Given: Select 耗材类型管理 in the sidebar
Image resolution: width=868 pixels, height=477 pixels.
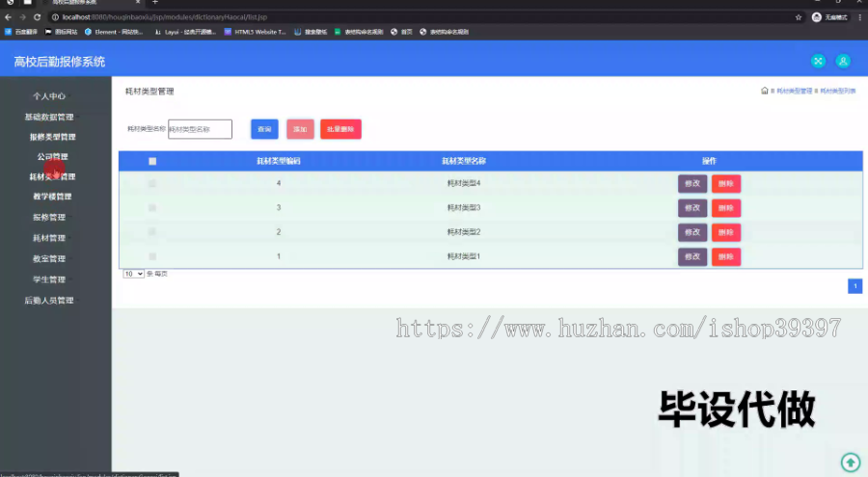Looking at the screenshot, I should (53, 176).
